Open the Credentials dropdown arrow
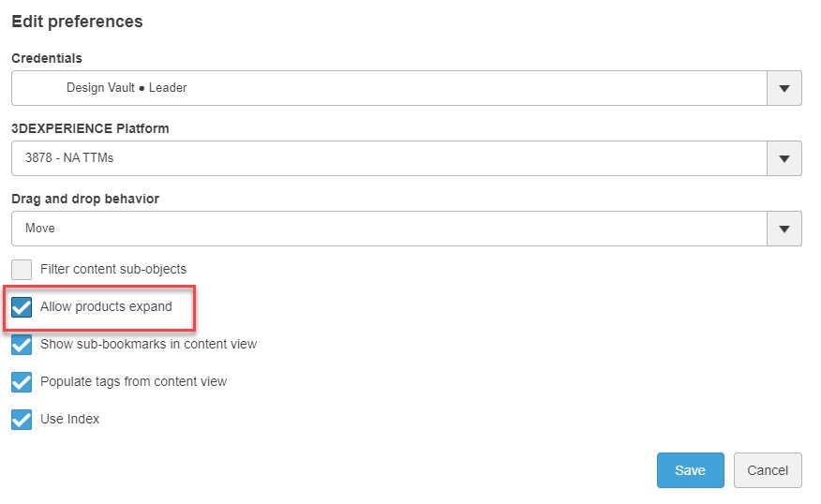821x504 pixels. (784, 88)
